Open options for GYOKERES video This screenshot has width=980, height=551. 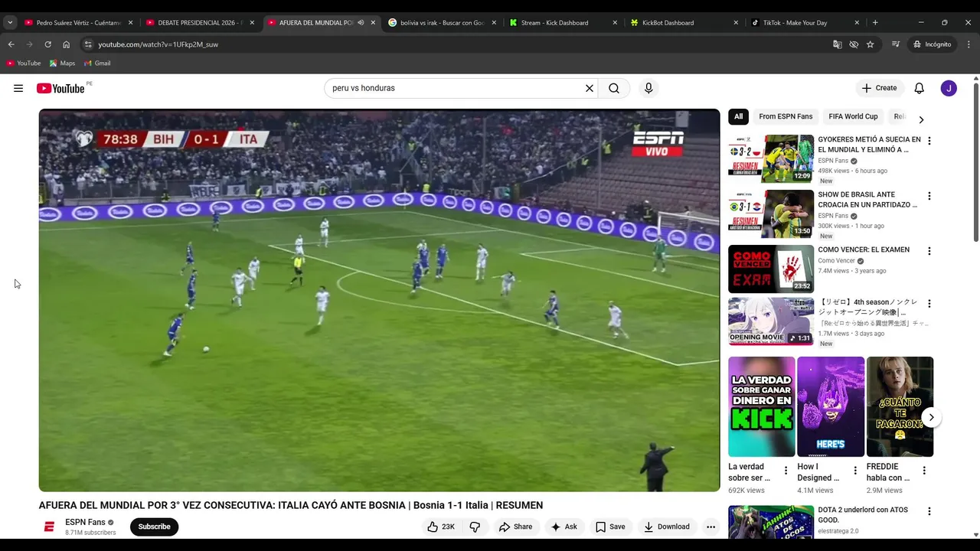929,141
